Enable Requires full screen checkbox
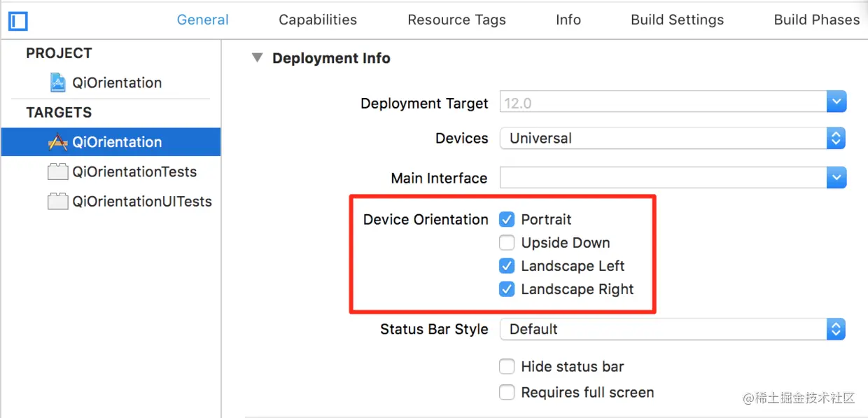 pos(507,393)
